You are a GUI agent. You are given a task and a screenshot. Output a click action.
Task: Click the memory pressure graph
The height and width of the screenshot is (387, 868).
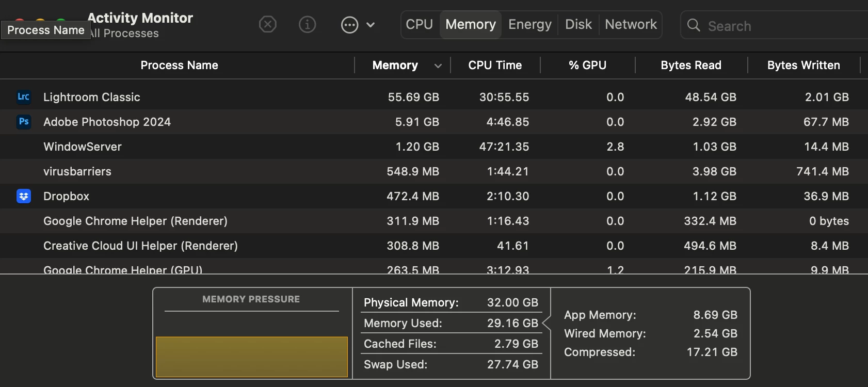252,356
